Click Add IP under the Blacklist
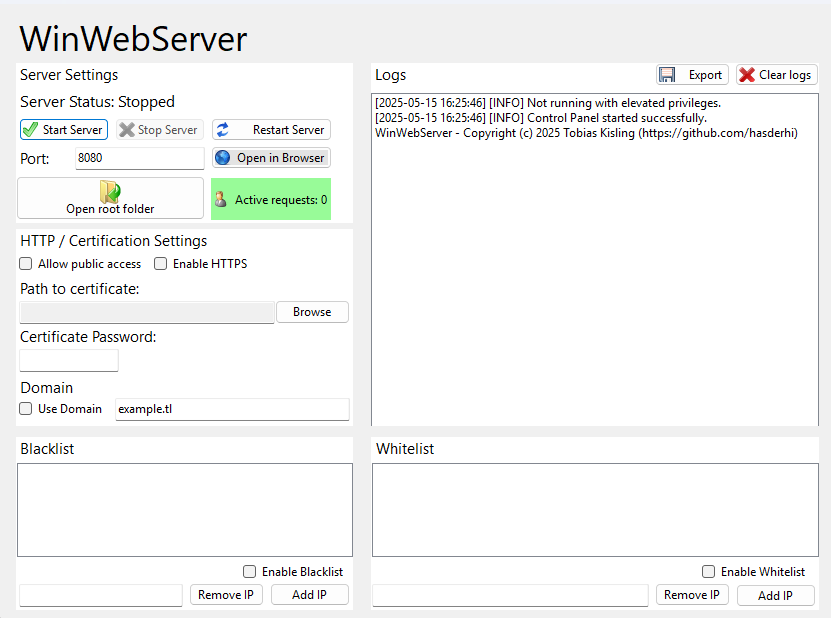The height and width of the screenshot is (618, 831). coord(310,595)
